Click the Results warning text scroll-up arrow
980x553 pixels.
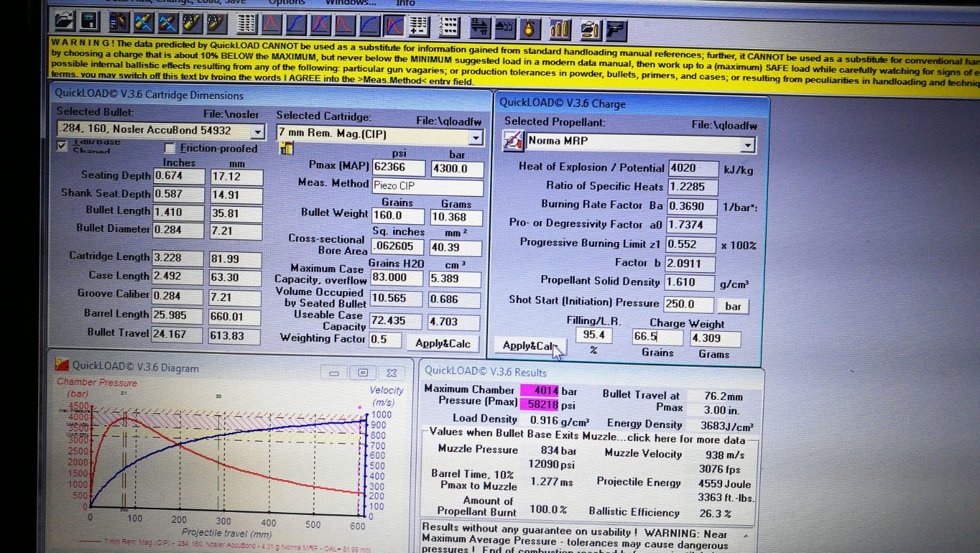[745, 535]
